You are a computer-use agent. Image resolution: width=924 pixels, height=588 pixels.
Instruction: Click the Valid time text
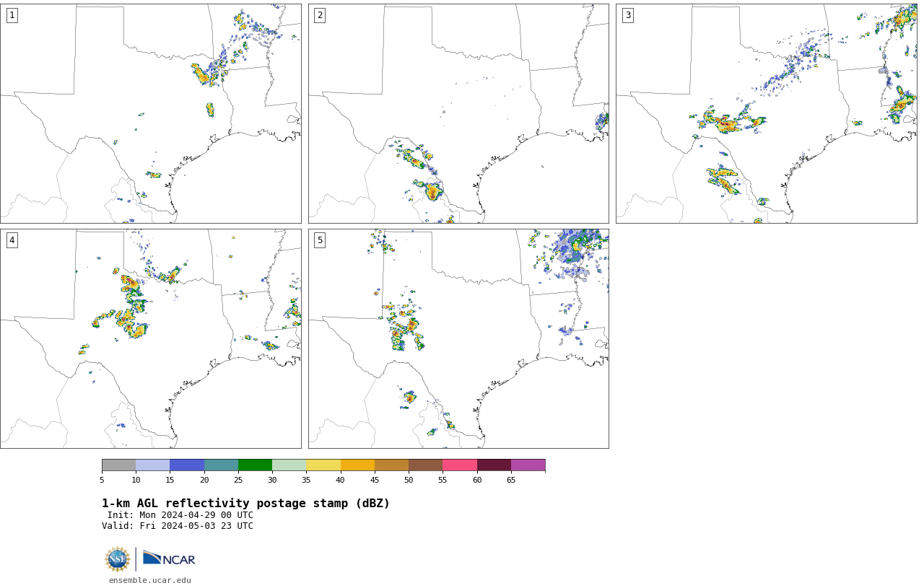178,526
